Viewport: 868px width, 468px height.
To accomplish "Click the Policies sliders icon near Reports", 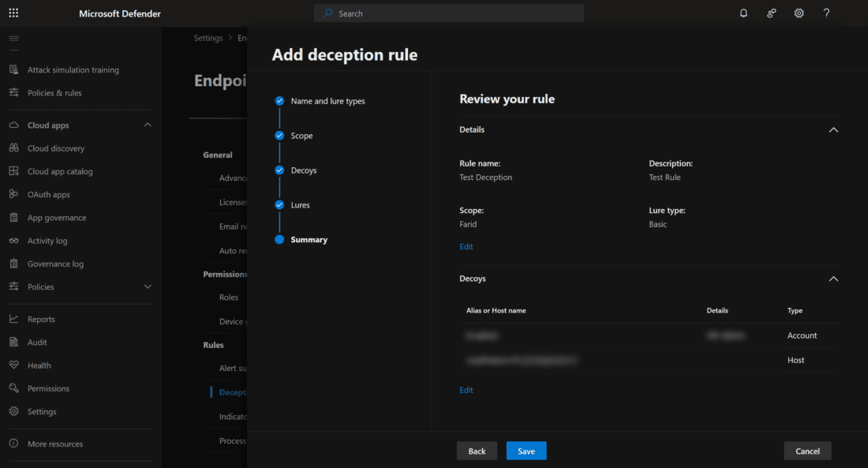I will 14,286.
